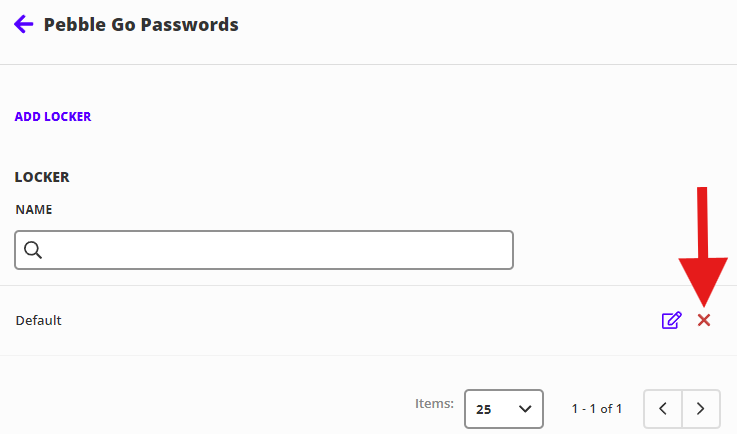Edit the Default locker
737x434 pixels.
(671, 320)
